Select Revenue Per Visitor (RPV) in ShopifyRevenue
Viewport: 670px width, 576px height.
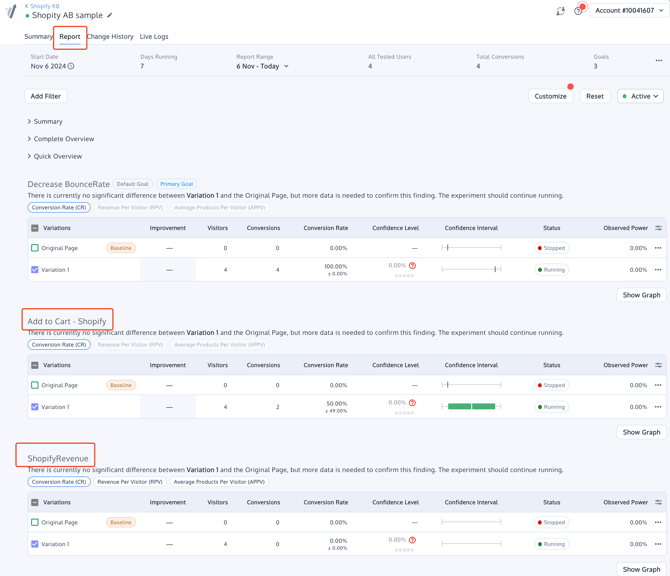pos(130,482)
